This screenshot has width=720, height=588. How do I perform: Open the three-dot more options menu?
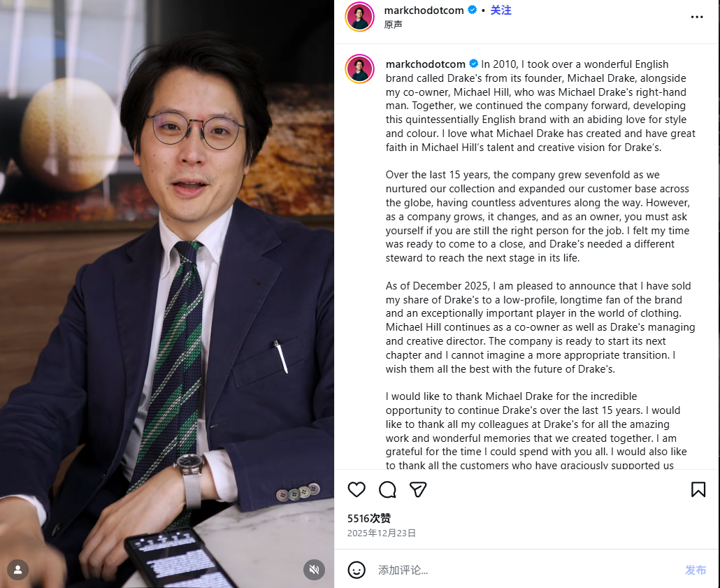click(696, 17)
